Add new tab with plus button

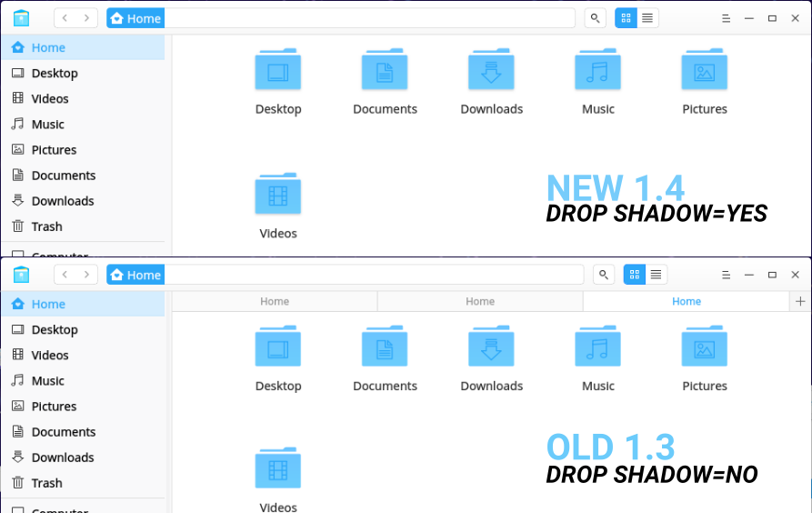pos(800,302)
